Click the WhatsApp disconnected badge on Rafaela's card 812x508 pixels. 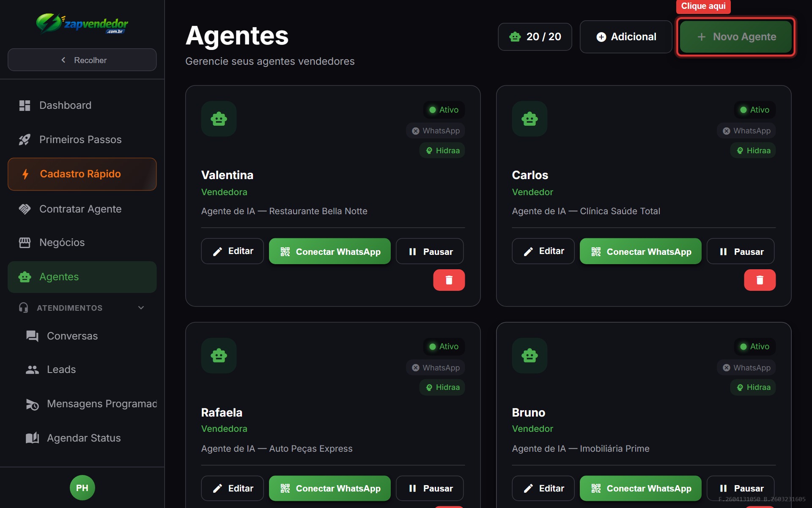pos(435,367)
